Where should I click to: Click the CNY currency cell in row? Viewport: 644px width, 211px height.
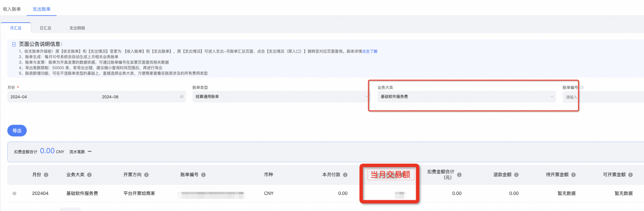coord(269,193)
